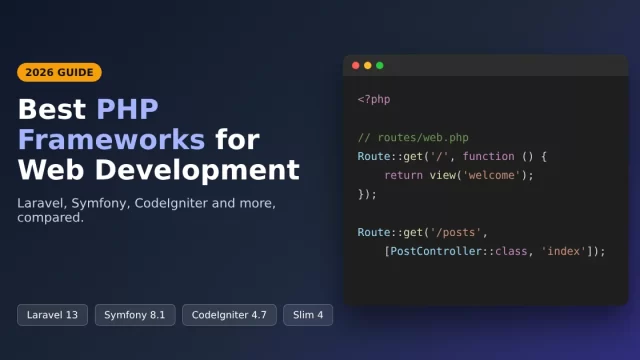Click the '<?php' opening tag line

tap(374, 100)
